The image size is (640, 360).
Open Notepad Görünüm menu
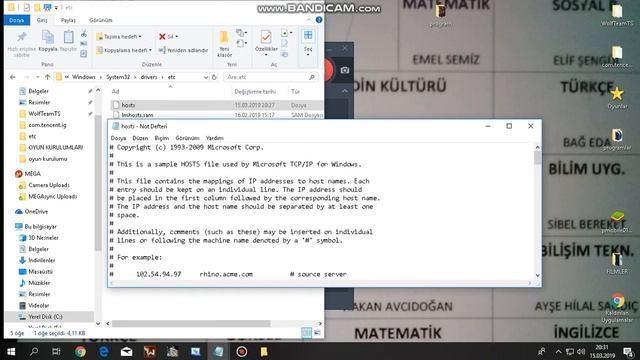pos(187,138)
